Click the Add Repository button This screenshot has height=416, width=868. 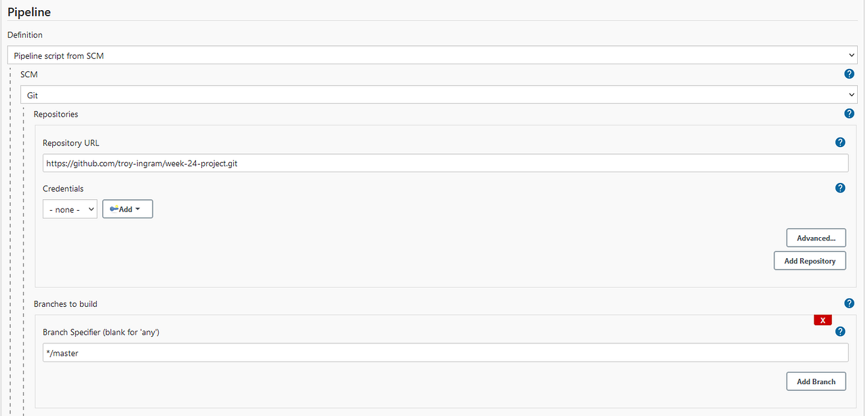tap(810, 260)
